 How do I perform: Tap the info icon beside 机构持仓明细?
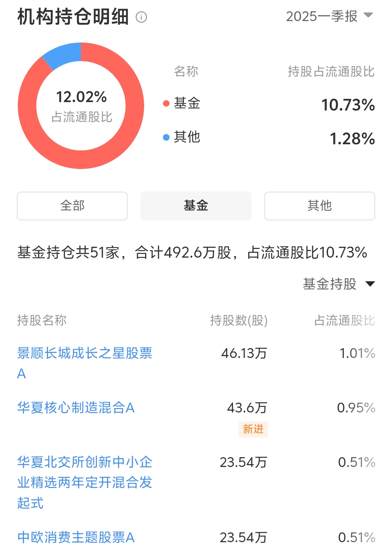click(141, 17)
